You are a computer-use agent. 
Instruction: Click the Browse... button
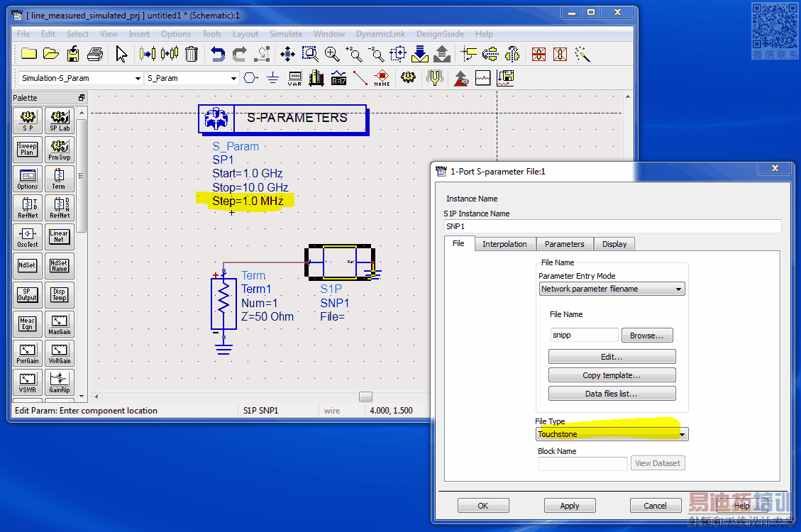646,336
